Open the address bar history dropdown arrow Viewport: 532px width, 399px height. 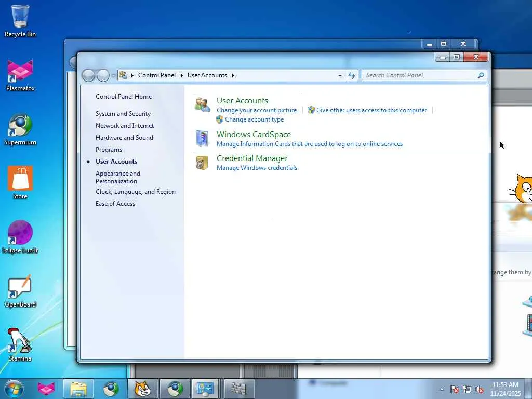tap(340, 75)
